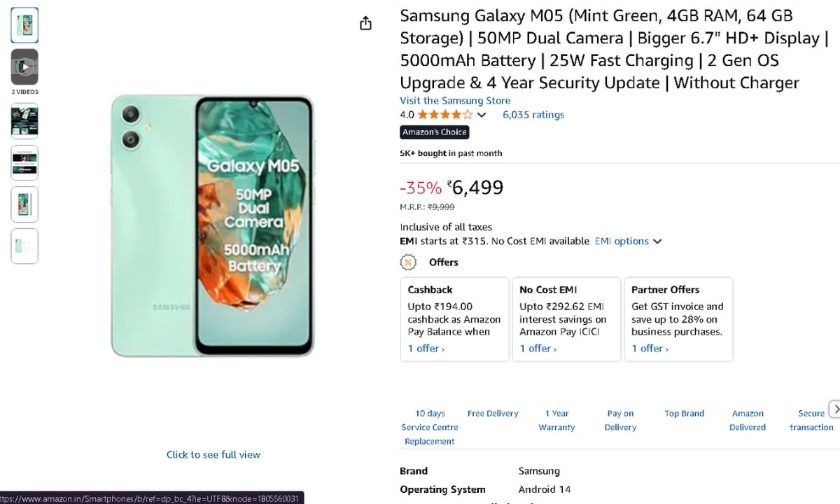The height and width of the screenshot is (504, 840).
Task: Select the fifth phone image thumbnail
Action: tap(24, 204)
